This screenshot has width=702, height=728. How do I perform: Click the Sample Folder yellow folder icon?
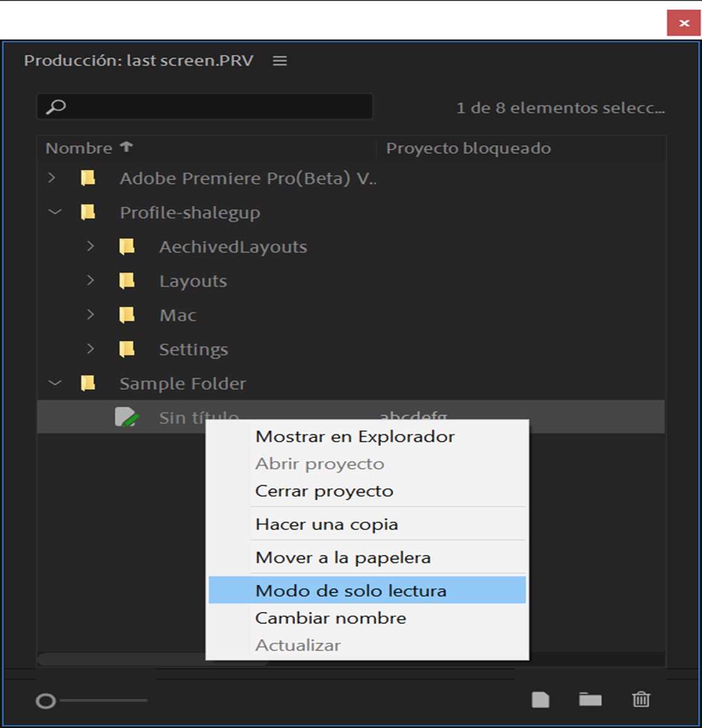coord(89,383)
